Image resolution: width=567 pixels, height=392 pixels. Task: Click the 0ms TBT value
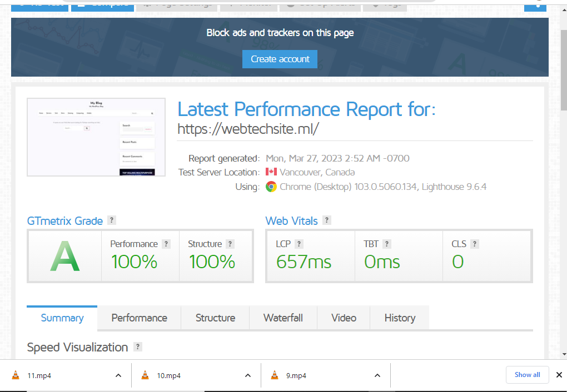point(382,262)
